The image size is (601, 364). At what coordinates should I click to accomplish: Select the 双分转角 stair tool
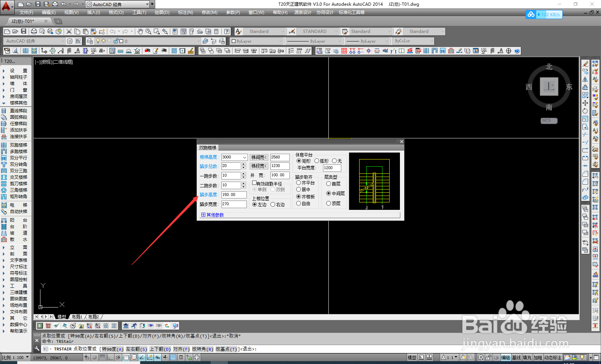[x=15, y=164]
